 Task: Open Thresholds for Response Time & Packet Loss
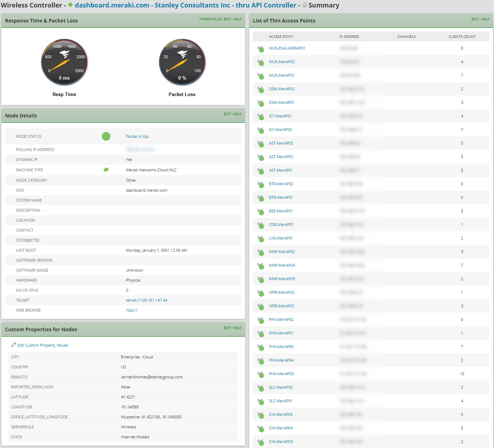point(210,19)
